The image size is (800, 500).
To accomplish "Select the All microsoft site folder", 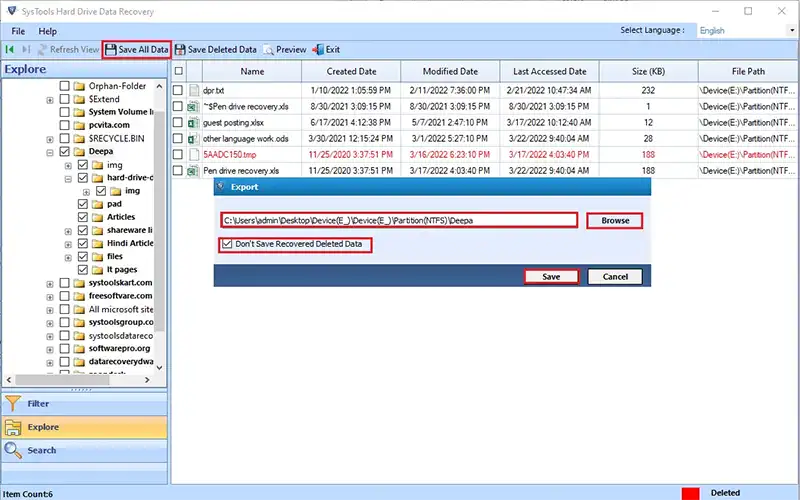I will pyautogui.click(x=121, y=309).
